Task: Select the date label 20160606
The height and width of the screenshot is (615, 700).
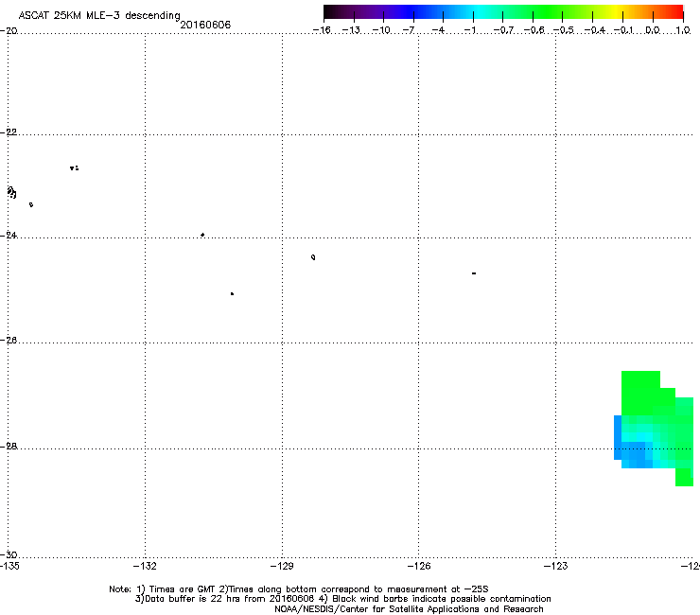Action: (x=205, y=25)
